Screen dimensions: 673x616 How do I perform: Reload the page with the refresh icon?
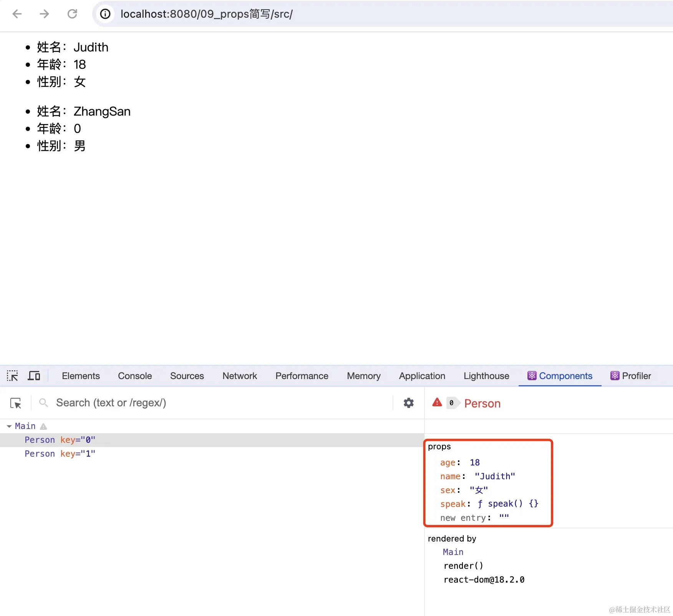[x=72, y=14]
